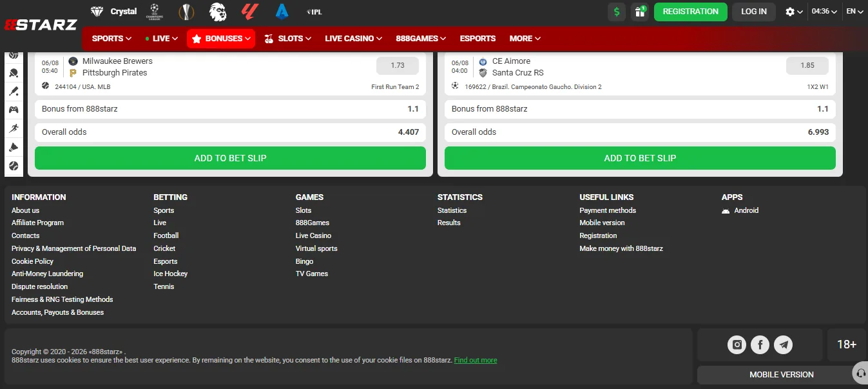Open the Telegram social icon

[784, 344]
